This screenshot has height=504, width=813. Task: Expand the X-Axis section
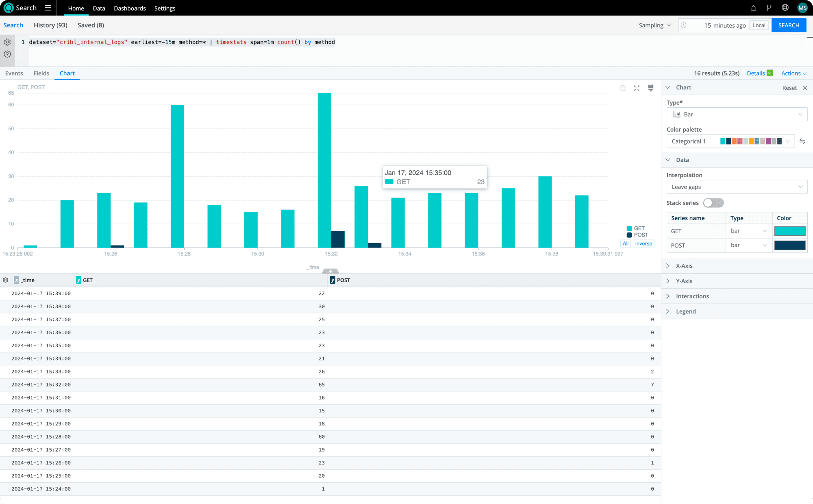click(x=684, y=266)
